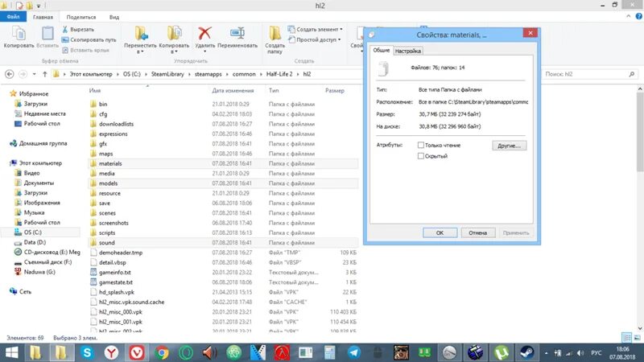Switch to details view icon
Viewport: 644px width, 362px height.
tap(627, 338)
